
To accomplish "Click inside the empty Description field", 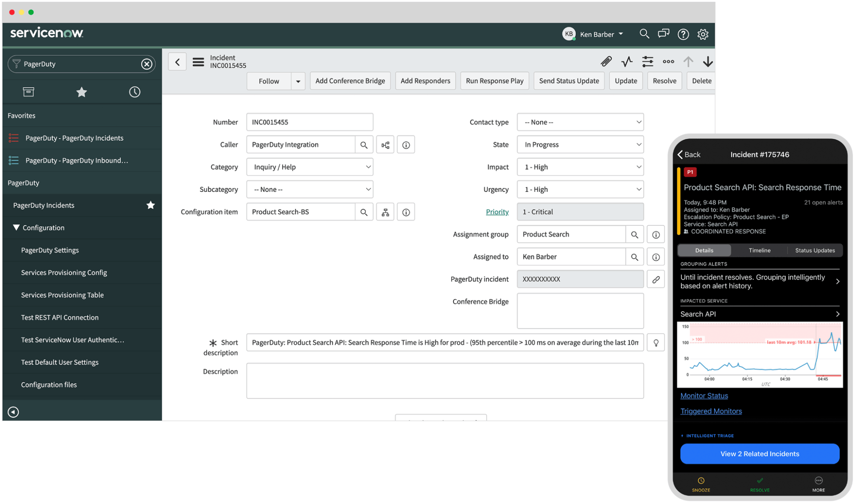I will coord(444,381).
